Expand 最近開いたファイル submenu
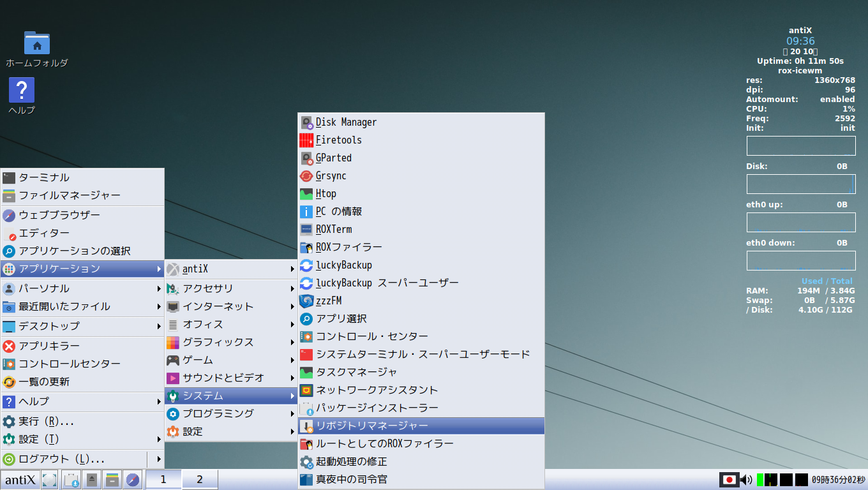 (82, 307)
